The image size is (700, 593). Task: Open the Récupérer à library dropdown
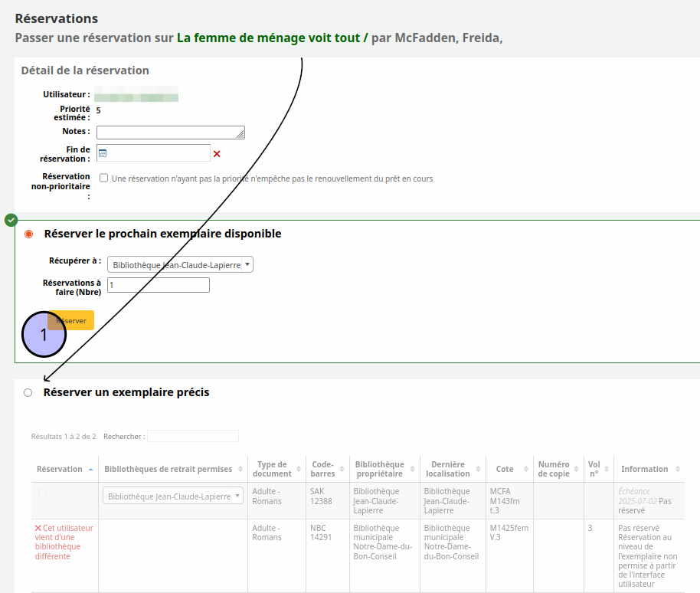[180, 264]
